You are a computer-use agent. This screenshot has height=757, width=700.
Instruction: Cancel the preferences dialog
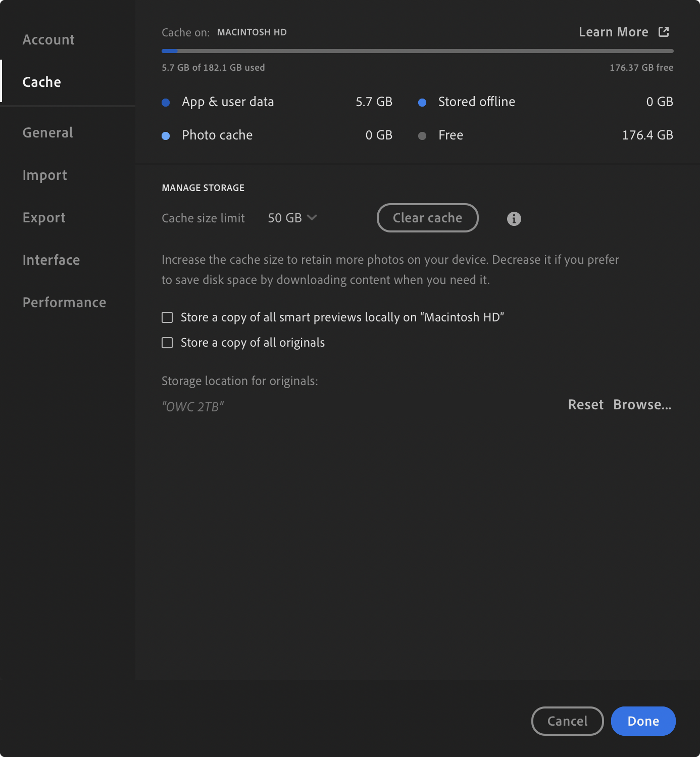point(568,721)
